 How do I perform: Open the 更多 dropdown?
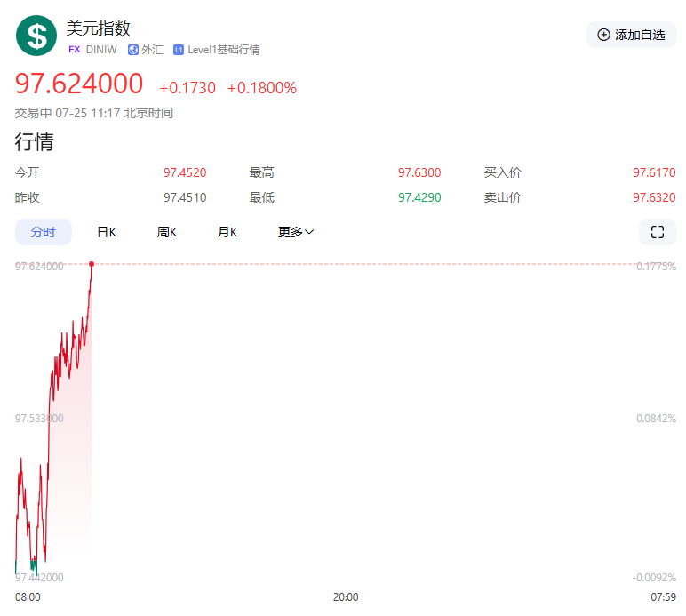click(x=296, y=232)
